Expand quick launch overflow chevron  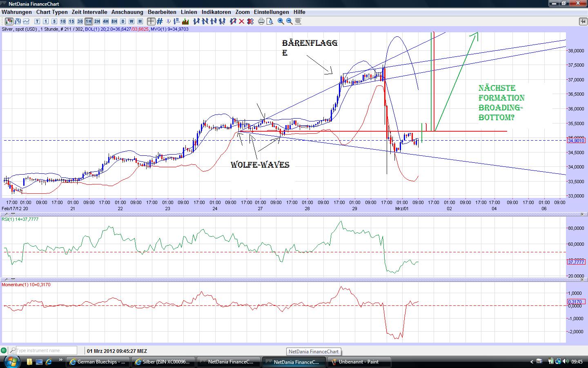click(61, 361)
